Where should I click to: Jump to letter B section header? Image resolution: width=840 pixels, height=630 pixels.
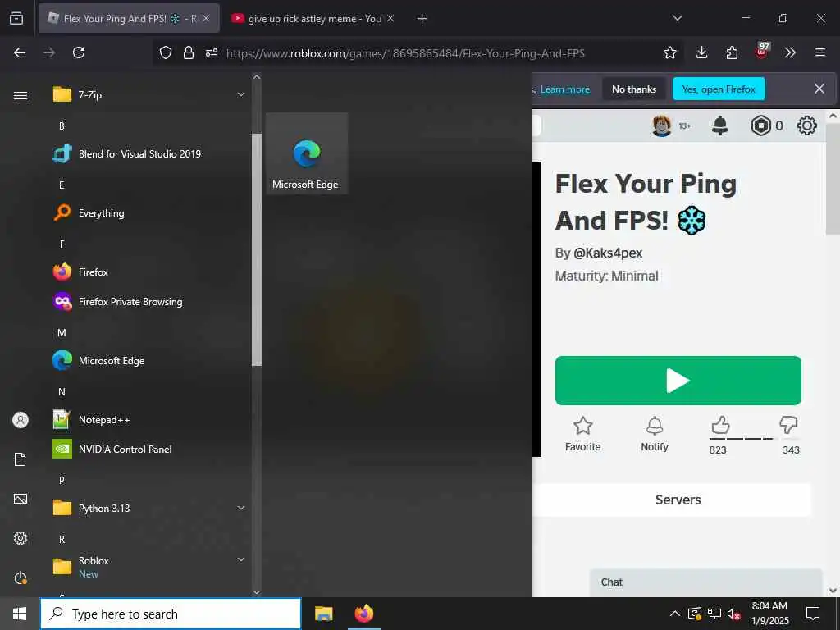[62, 126]
